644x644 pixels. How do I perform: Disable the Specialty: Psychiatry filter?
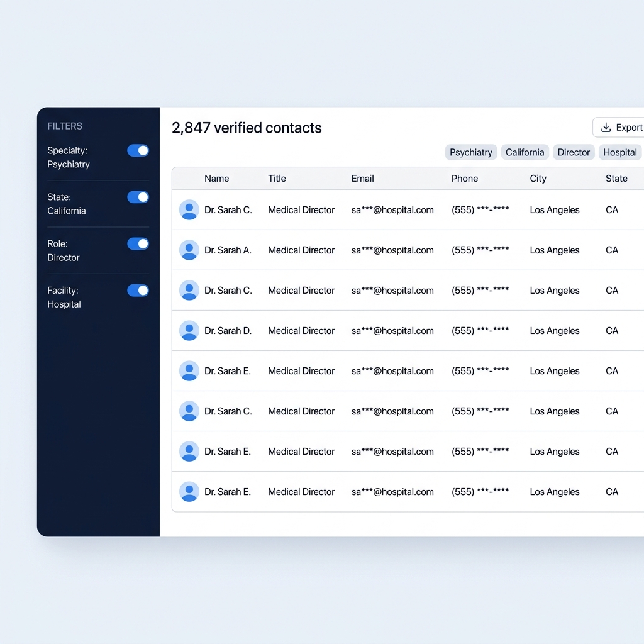(138, 150)
